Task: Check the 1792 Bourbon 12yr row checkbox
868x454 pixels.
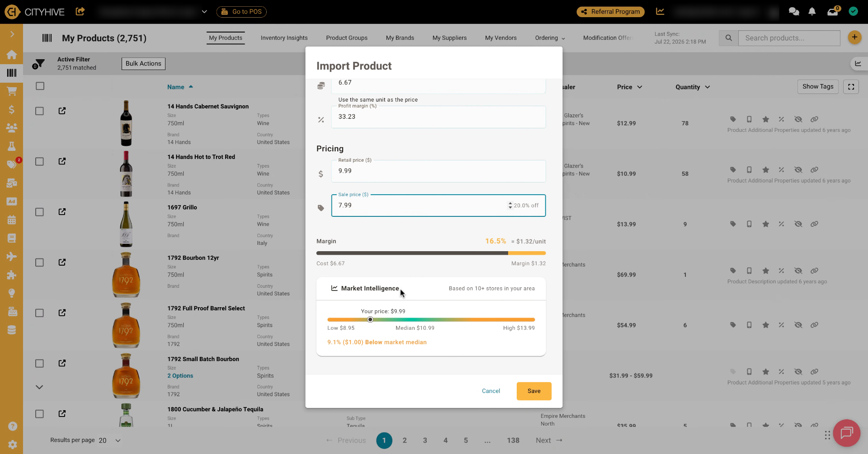Action: coord(40,262)
